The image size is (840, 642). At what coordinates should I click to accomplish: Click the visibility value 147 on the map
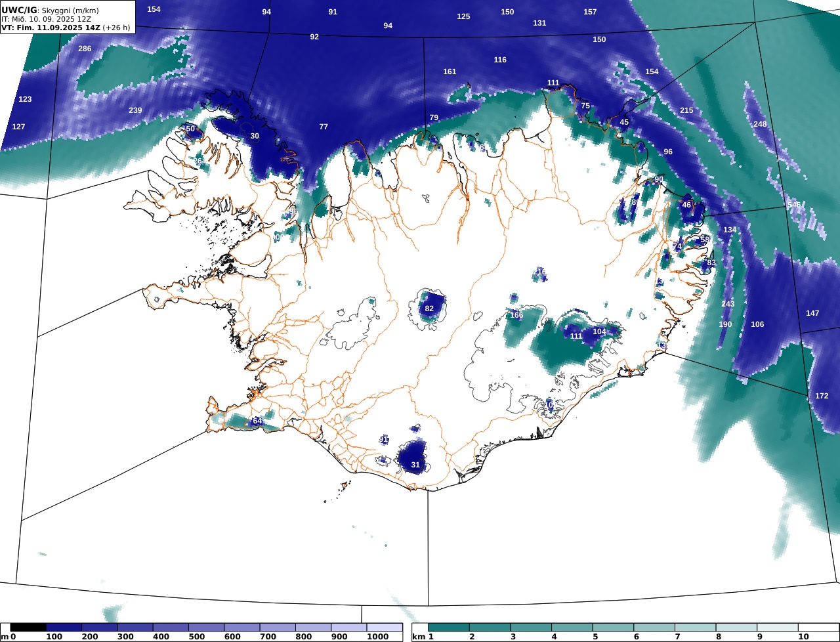pos(812,313)
